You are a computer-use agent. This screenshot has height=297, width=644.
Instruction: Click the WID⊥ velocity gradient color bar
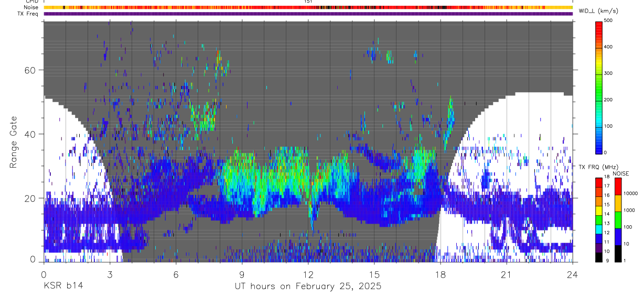point(598,87)
